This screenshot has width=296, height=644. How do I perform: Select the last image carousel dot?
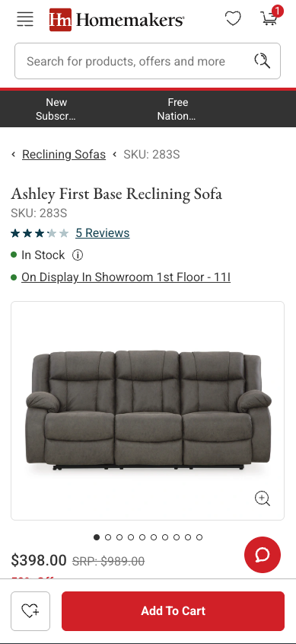pyautogui.click(x=199, y=537)
